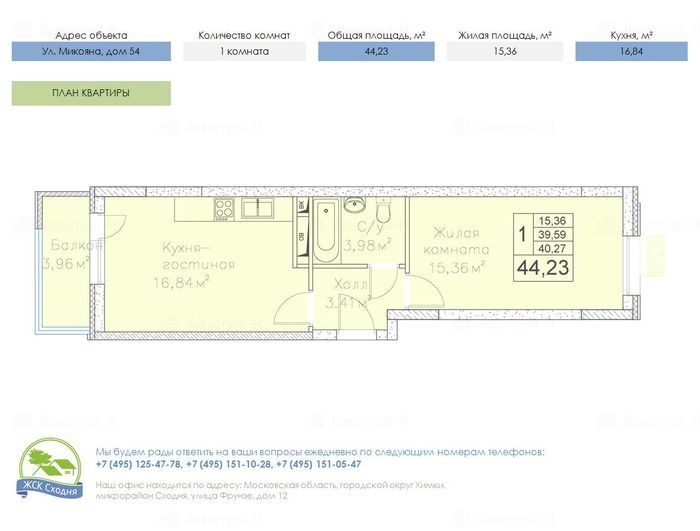This screenshot has height=531, width=700.
Task: Click the Холл 3,41 м² label
Action: click(x=349, y=294)
